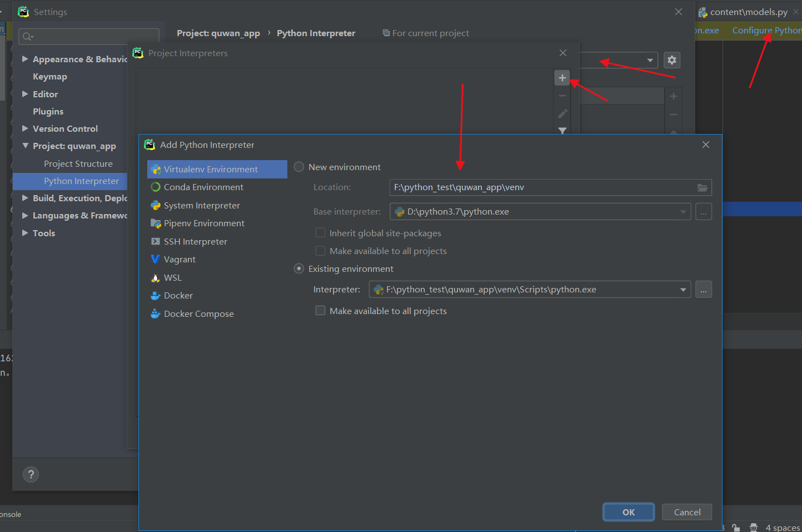This screenshot has width=802, height=532.
Task: Choose the New environment radio button
Action: coord(299,167)
